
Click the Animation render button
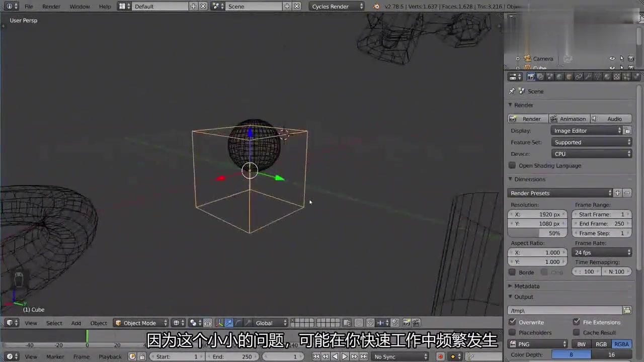coord(569,119)
